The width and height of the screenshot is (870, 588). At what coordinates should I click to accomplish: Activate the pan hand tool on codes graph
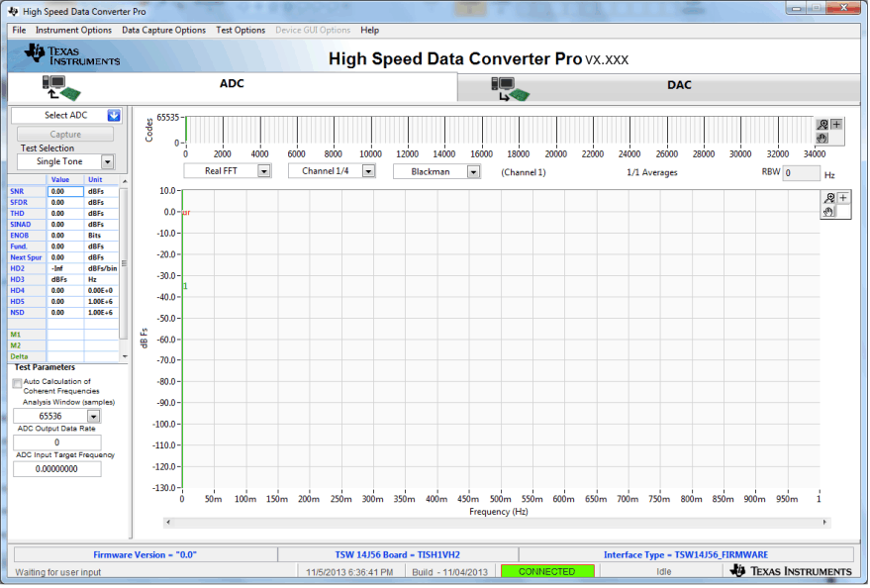click(x=822, y=138)
